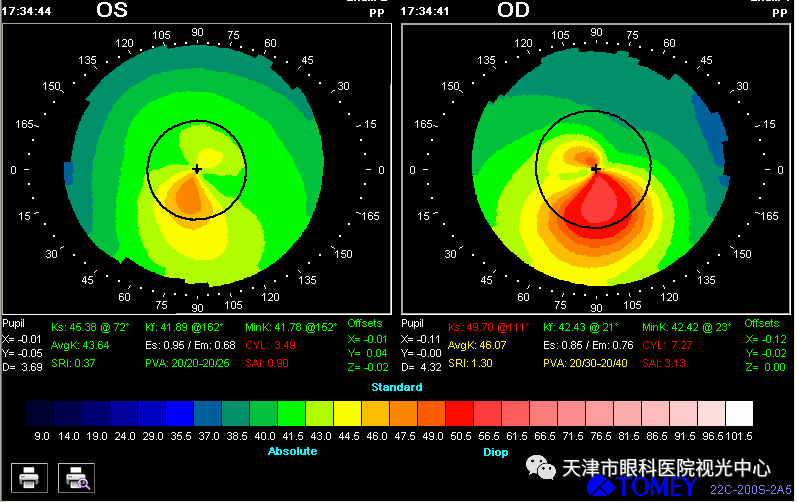Pick the 47.5 diopter orange swatch
This screenshot has width=797, height=503.
tap(404, 414)
